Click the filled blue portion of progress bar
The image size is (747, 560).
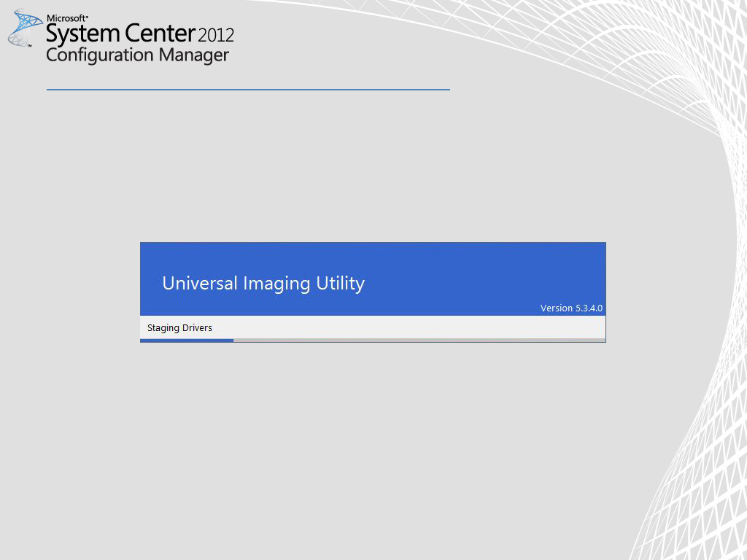point(187,340)
